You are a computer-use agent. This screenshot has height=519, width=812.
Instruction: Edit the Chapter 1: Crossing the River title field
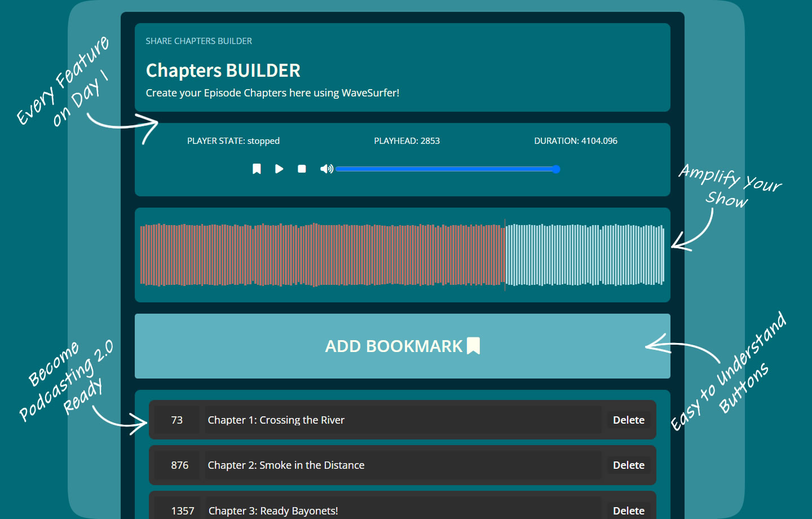[x=403, y=420]
